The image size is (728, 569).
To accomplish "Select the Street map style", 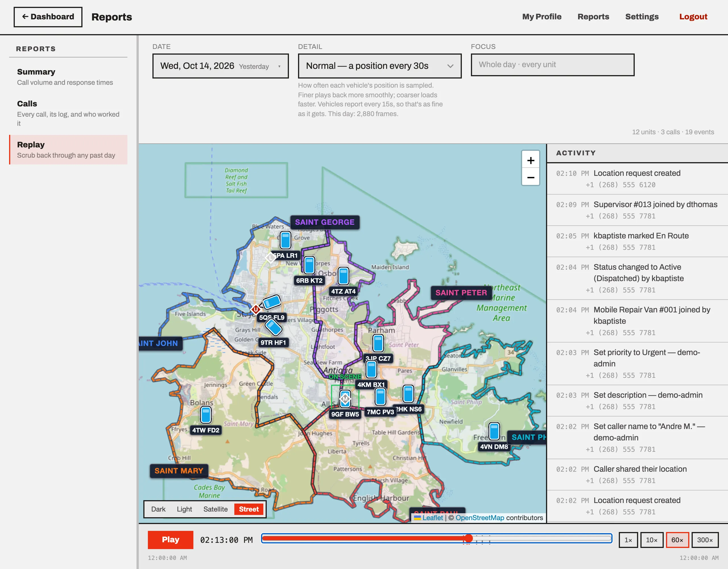I will (x=249, y=509).
